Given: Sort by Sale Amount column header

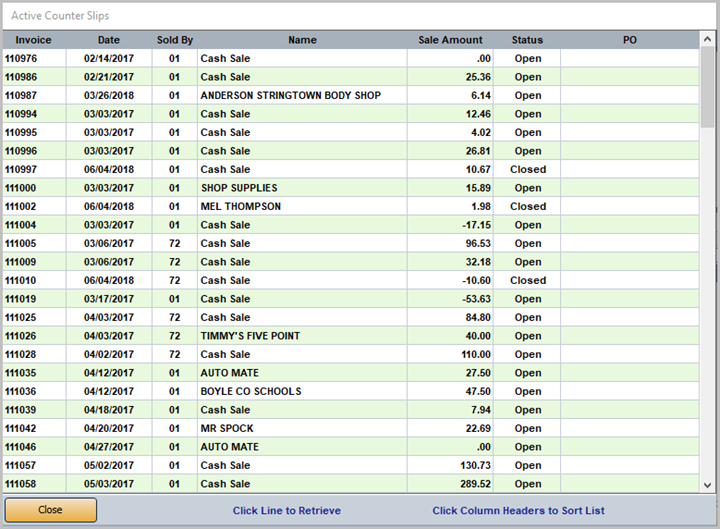Looking at the screenshot, I should tap(450, 40).
